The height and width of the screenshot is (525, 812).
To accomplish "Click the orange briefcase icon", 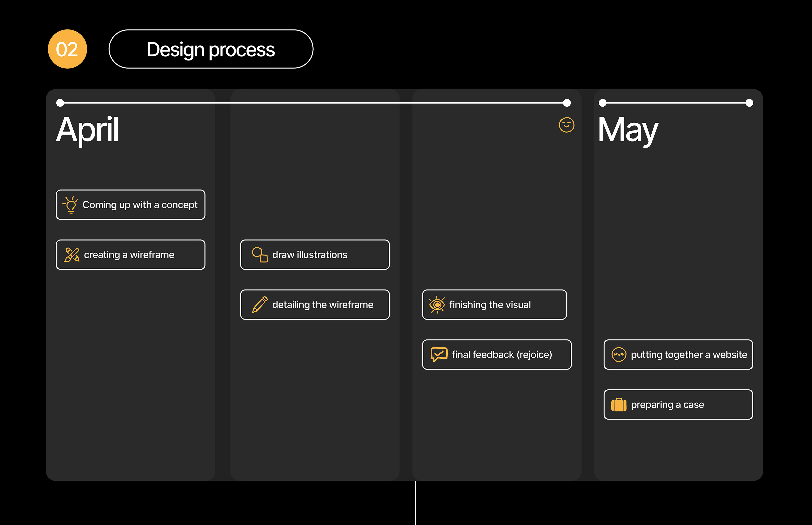I will [x=619, y=405].
